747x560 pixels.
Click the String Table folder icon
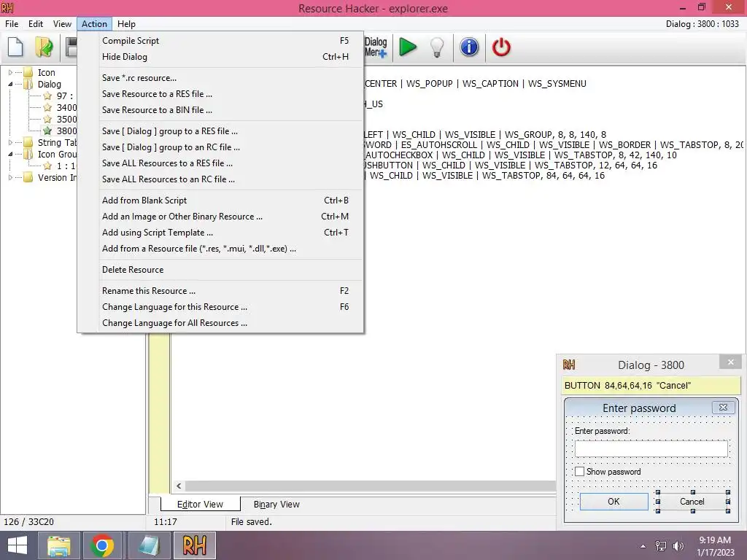28,142
